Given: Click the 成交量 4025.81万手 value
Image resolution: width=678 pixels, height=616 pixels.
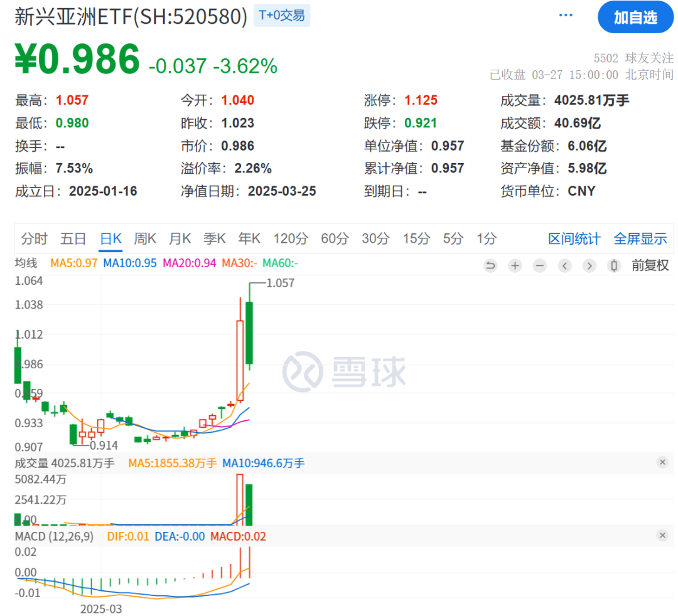Looking at the screenshot, I should pos(591,100).
